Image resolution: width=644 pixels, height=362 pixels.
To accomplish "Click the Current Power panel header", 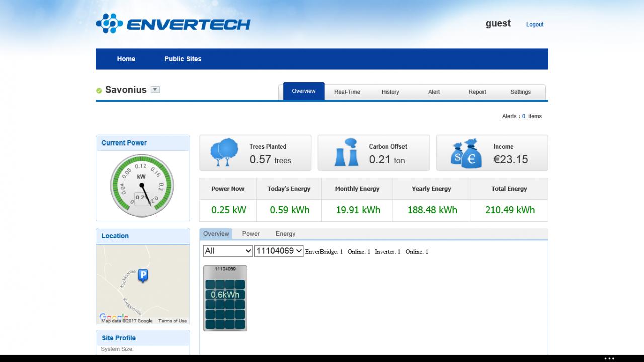I will click(x=143, y=143).
